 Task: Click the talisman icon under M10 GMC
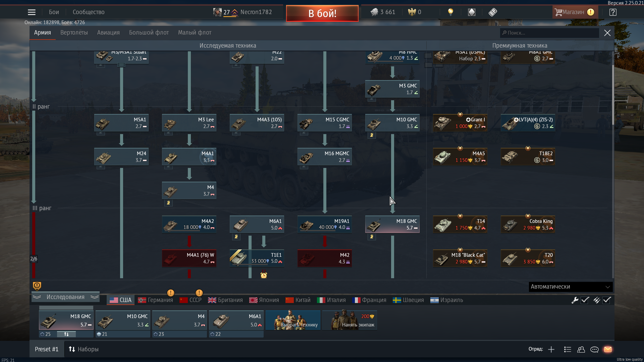coord(372,135)
